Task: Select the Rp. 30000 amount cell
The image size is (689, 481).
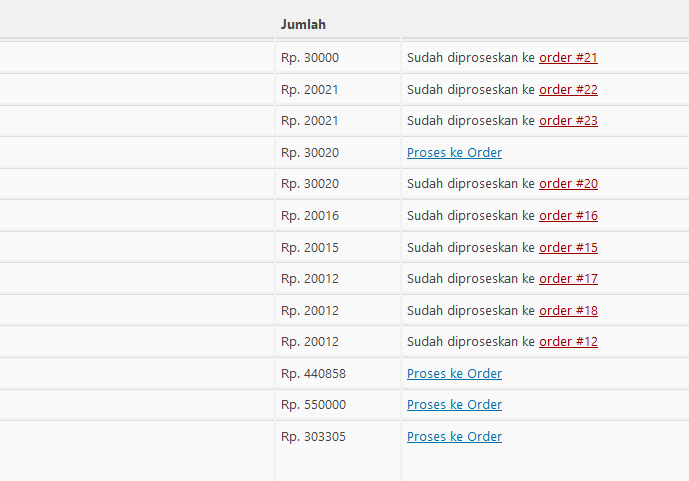Action: 310,58
